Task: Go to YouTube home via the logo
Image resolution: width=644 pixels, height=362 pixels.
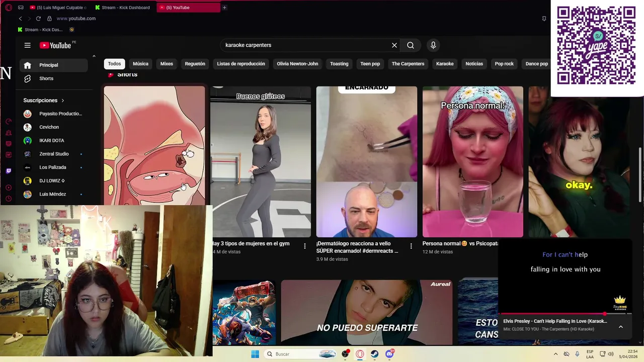Action: [x=55, y=45]
